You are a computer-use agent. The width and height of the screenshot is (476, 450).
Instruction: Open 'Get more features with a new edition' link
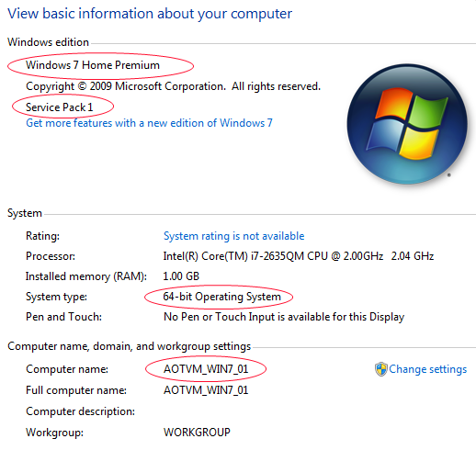(x=149, y=123)
